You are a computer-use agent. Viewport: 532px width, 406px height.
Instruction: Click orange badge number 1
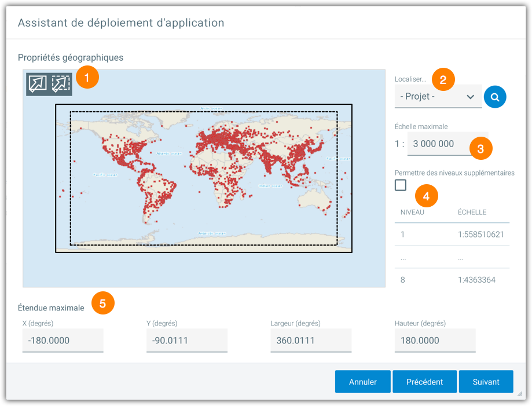[x=87, y=77]
